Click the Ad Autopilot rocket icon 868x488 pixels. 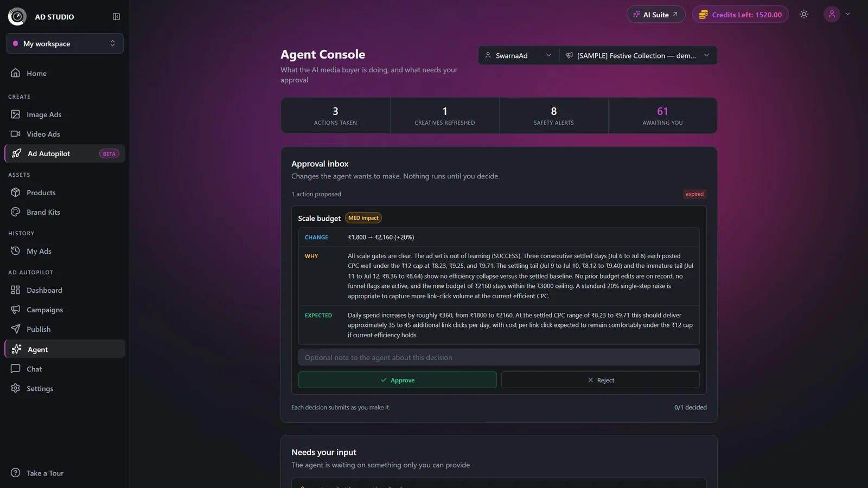[x=17, y=153]
